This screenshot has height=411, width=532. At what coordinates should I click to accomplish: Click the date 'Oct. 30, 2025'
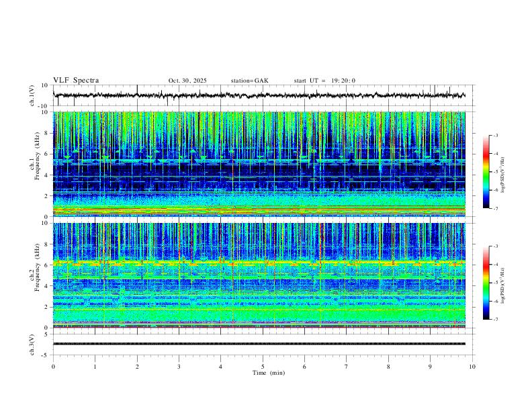[x=187, y=81]
